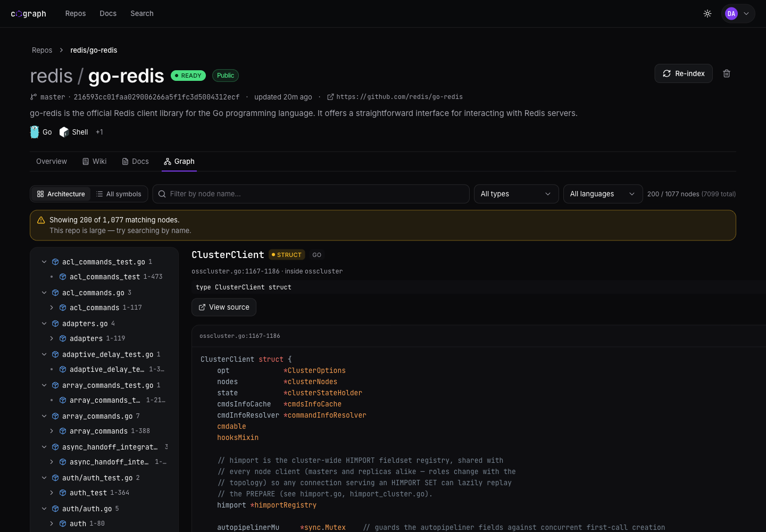Collapse the acl_commands.go file node
Image resolution: width=766 pixels, height=532 pixels.
click(44, 293)
